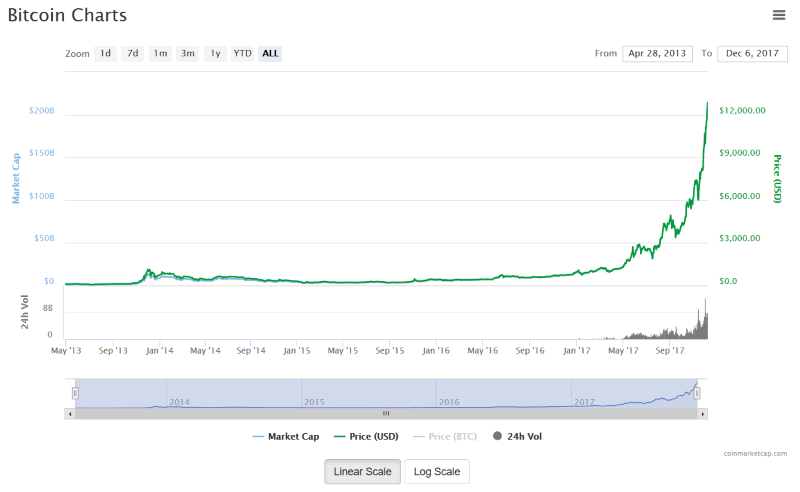Click the Market Cap axis title
This screenshot has width=800, height=492.
[16, 178]
